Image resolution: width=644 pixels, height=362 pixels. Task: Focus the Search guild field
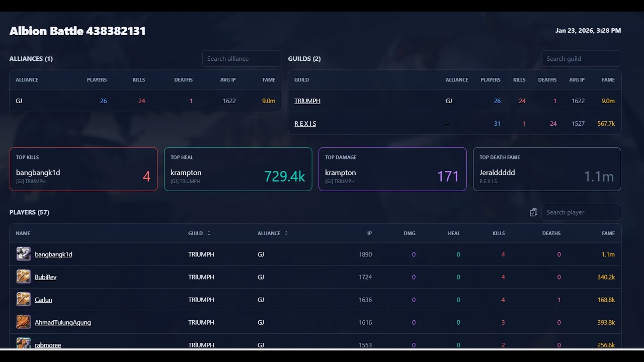pyautogui.click(x=581, y=58)
